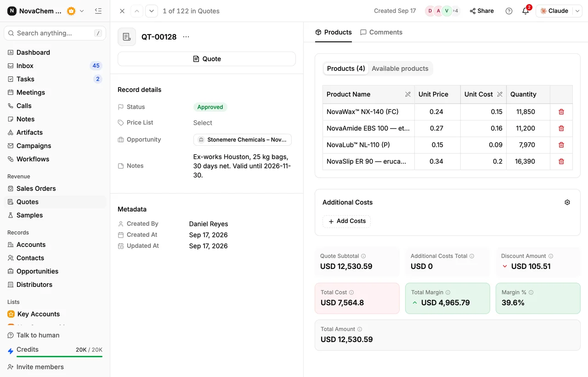This screenshot has height=377, width=588.
Task: Click Invite members
Action: click(x=35, y=367)
